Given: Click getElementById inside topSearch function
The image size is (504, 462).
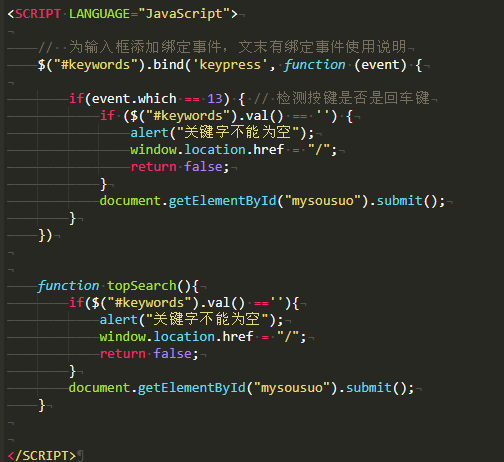Looking at the screenshot, I should pyautogui.click(x=192, y=388).
